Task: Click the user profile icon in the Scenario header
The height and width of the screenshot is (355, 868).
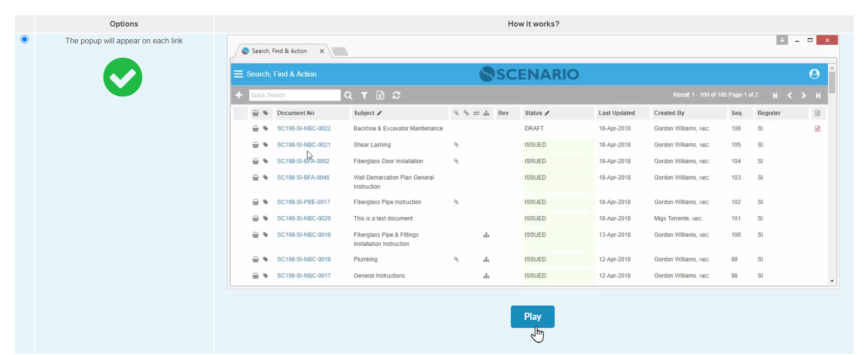Action: (814, 74)
